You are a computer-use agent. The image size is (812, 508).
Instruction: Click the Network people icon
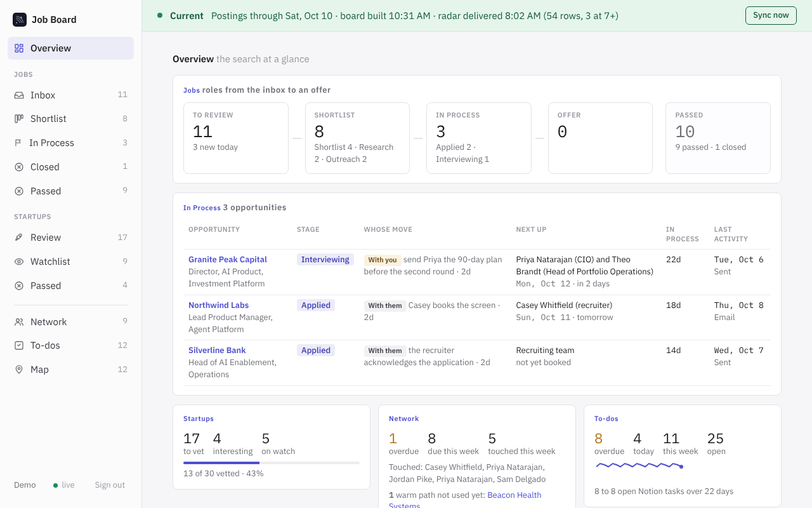point(19,322)
